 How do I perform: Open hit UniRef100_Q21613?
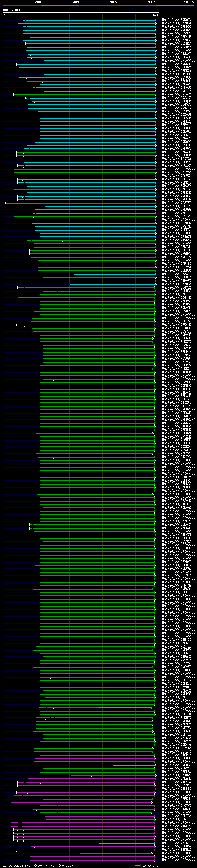176,843
